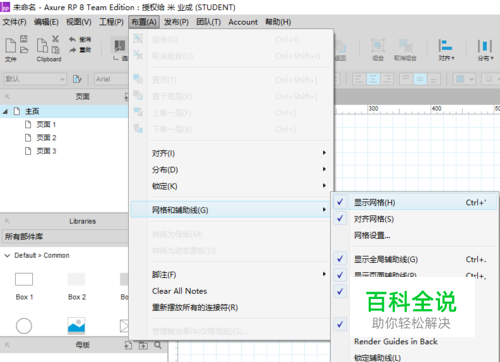Click the copy icon under scissors
Image resolution: width=500 pixels, height=362 pixels.
coord(55,50)
